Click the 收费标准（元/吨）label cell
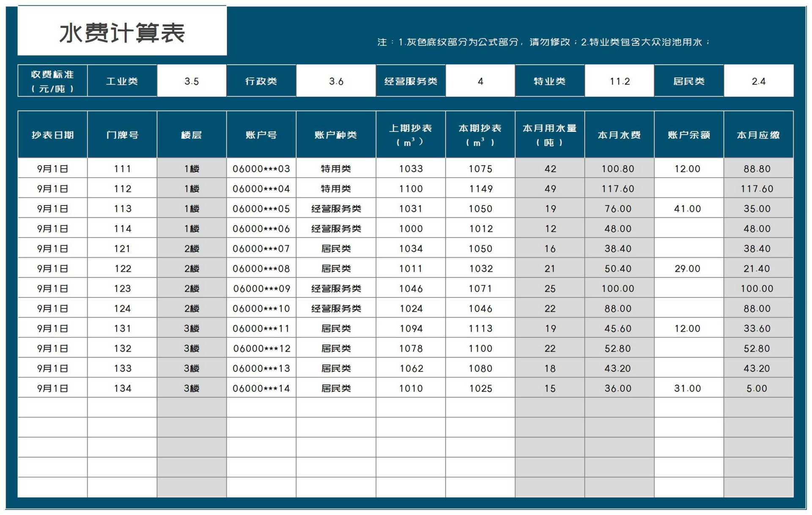Screen dimensions: 812x515 52,81
